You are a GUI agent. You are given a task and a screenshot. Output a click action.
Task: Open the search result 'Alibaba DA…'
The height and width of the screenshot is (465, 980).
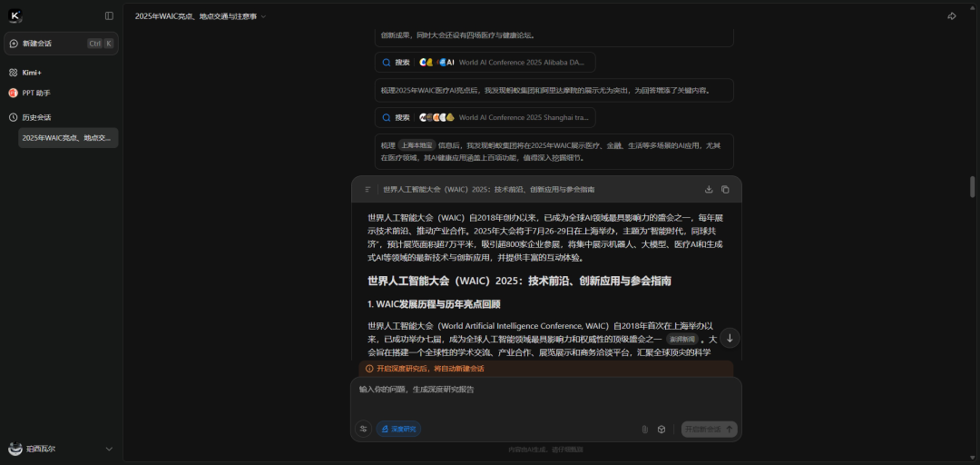485,63
